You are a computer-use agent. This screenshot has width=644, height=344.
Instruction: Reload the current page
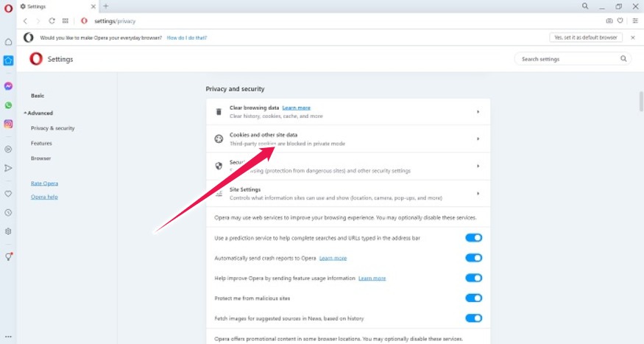[x=52, y=21]
